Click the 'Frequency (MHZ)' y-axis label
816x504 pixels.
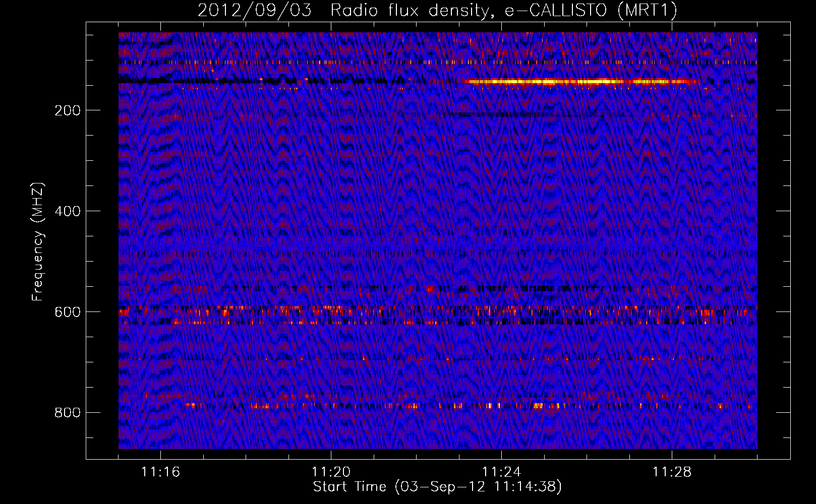click(x=38, y=241)
